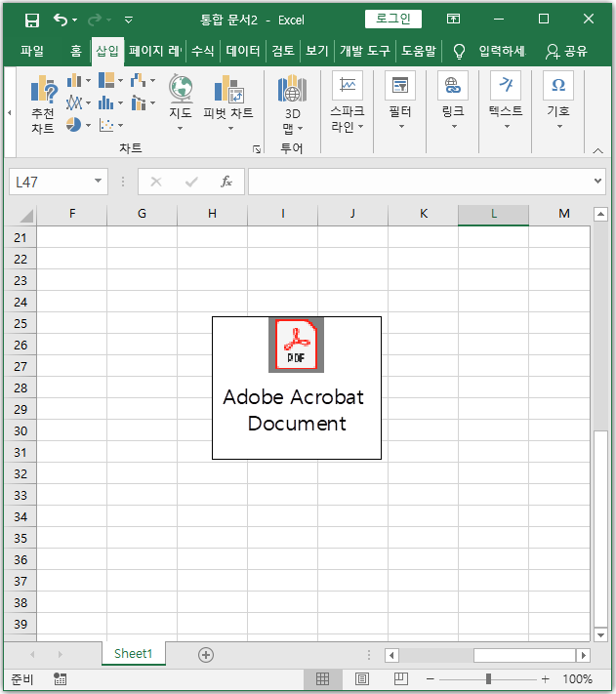Open Customize Quick Access Toolbar menu
The width and height of the screenshot is (616, 694).
128,20
